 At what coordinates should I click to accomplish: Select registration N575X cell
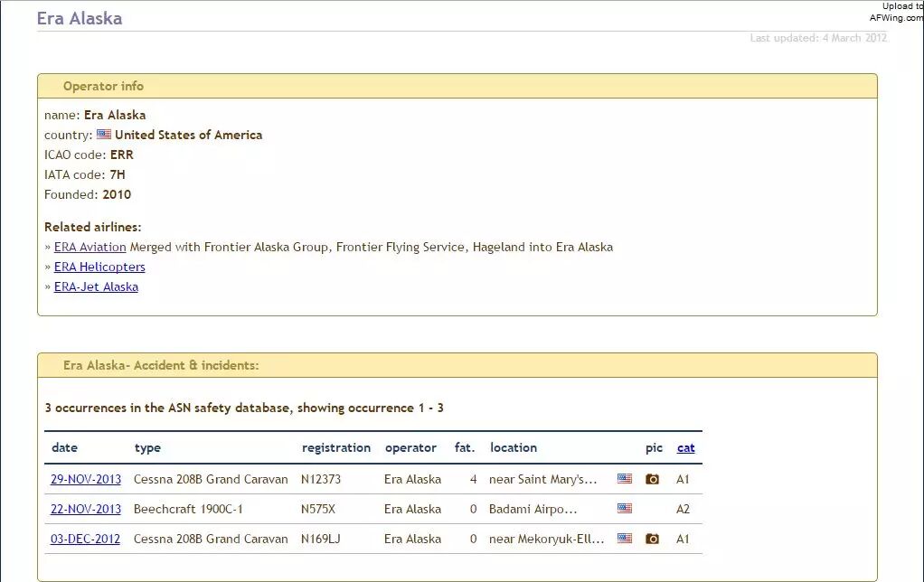[318, 509]
